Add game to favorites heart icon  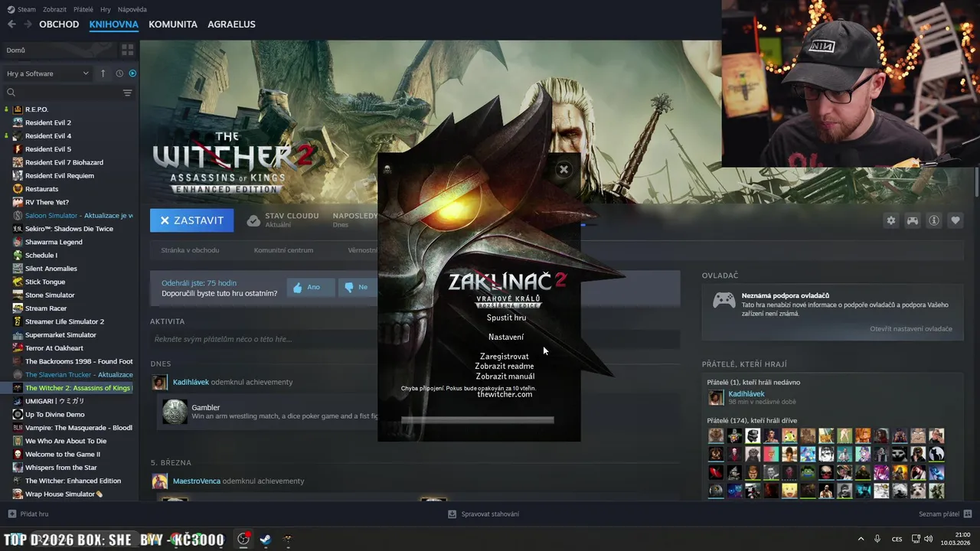955,220
